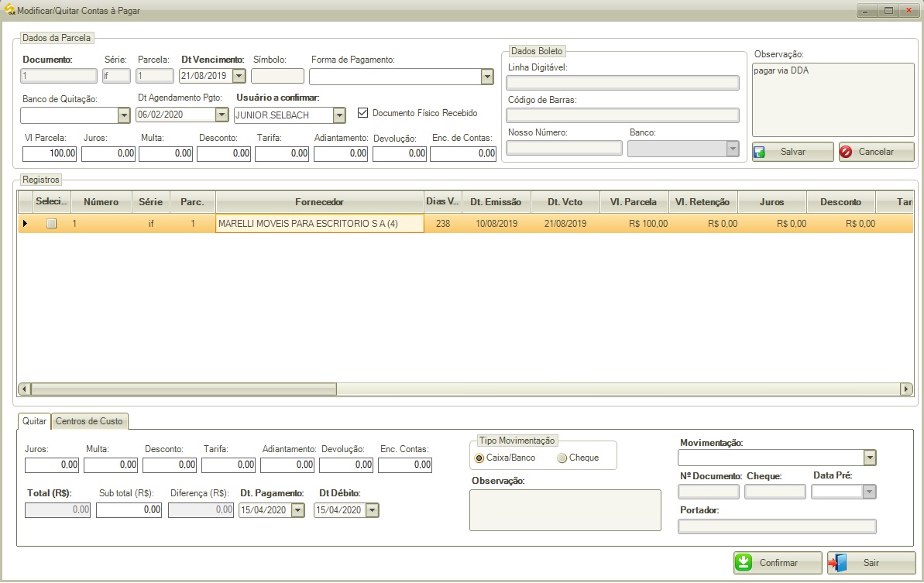Click the Portador input field
The height and width of the screenshot is (583, 924).
point(777,526)
